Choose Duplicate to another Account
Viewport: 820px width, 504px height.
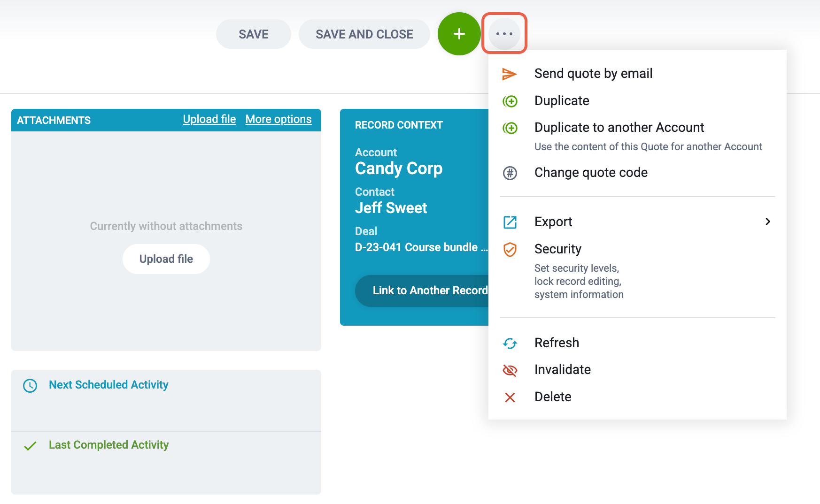619,127
